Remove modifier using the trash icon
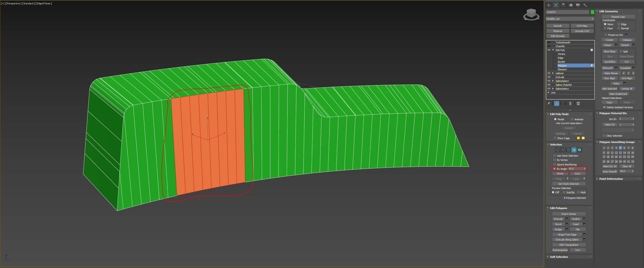644x268 pixels. 570,103
